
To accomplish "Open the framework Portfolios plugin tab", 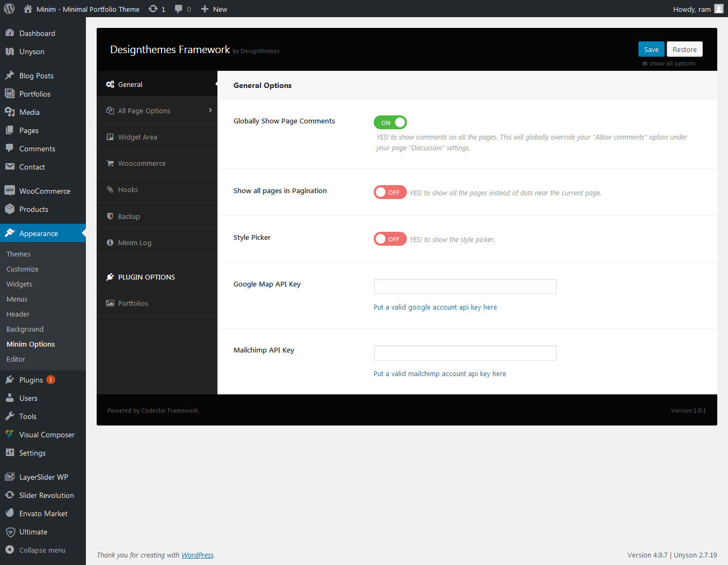I will (x=157, y=303).
